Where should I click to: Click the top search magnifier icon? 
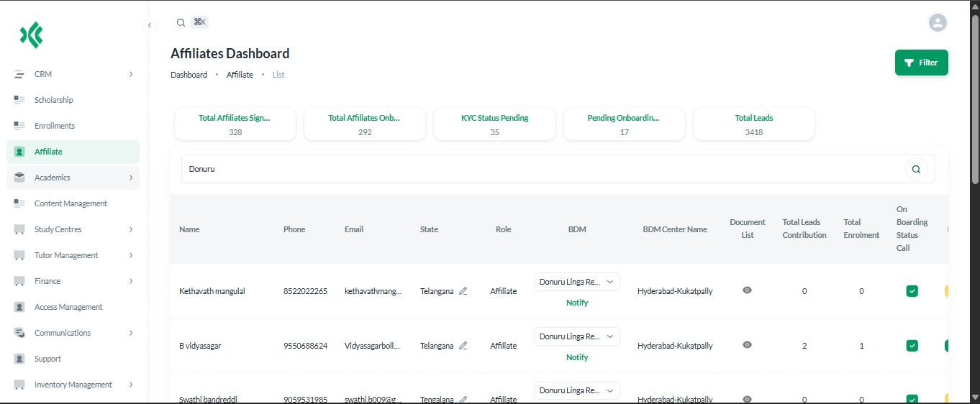pos(181,22)
